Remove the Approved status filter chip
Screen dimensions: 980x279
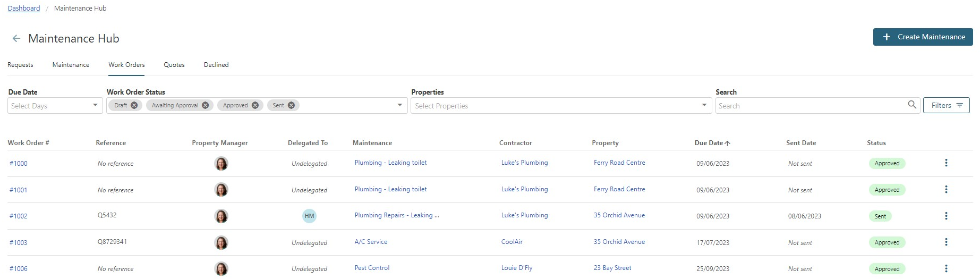(x=255, y=105)
